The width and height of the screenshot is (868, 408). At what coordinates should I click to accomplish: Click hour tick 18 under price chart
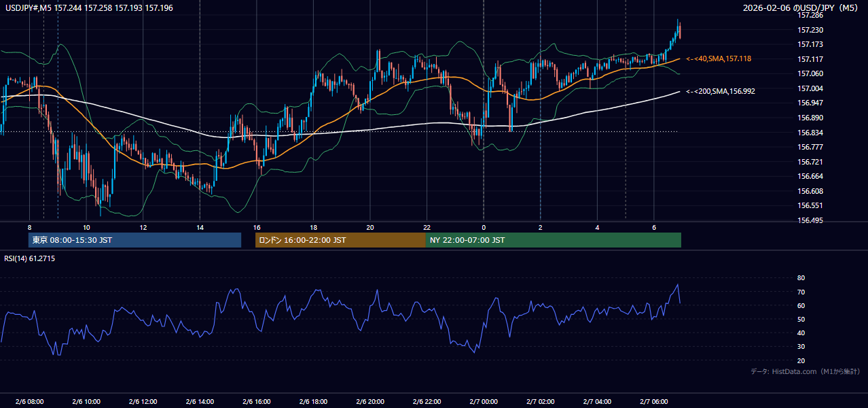[x=313, y=227]
